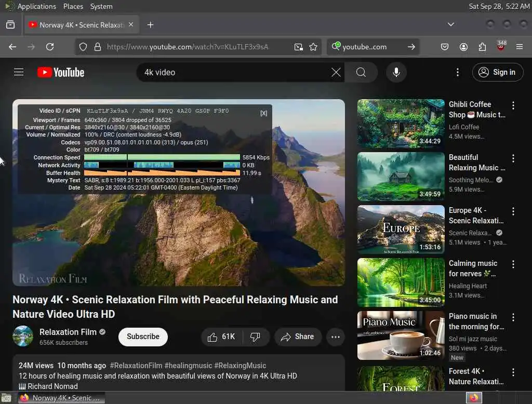Go to the YouTube home logo

coord(61,72)
